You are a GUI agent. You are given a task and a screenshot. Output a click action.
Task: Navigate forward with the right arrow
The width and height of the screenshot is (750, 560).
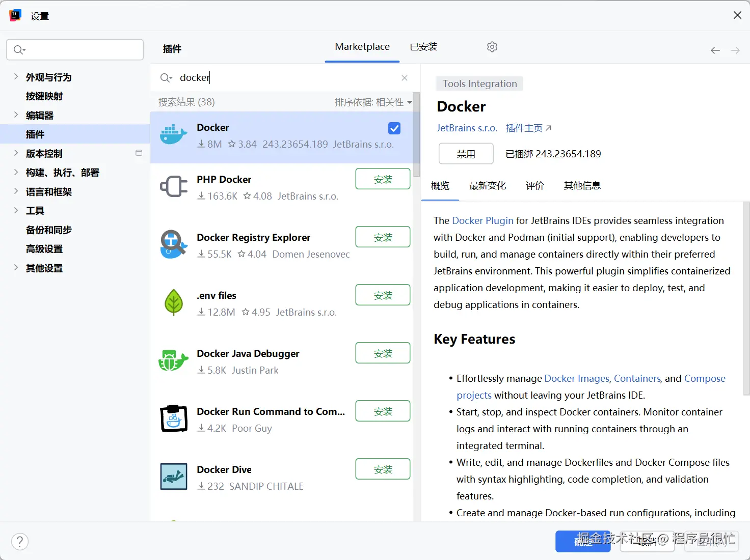(735, 50)
